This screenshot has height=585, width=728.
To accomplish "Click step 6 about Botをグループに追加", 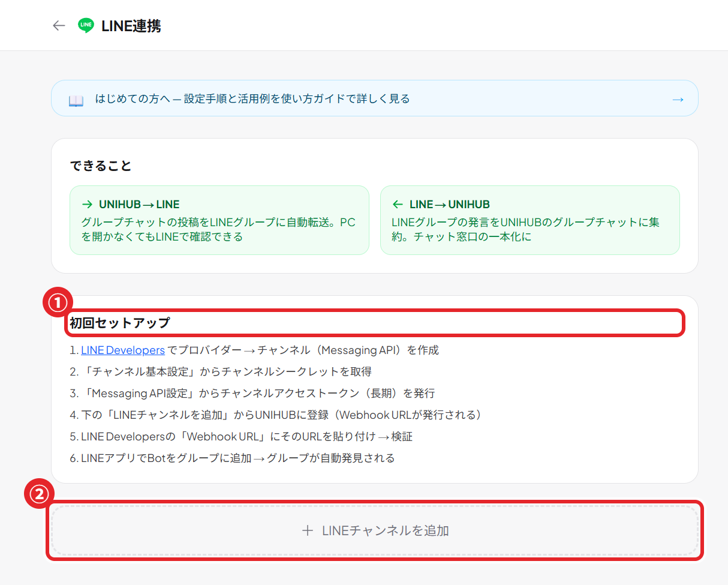I will [x=232, y=458].
